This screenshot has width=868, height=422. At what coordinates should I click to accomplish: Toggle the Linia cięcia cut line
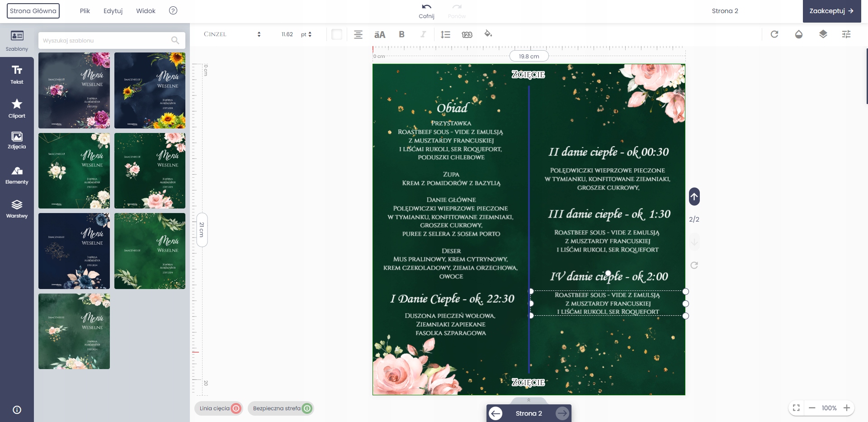pyautogui.click(x=219, y=408)
